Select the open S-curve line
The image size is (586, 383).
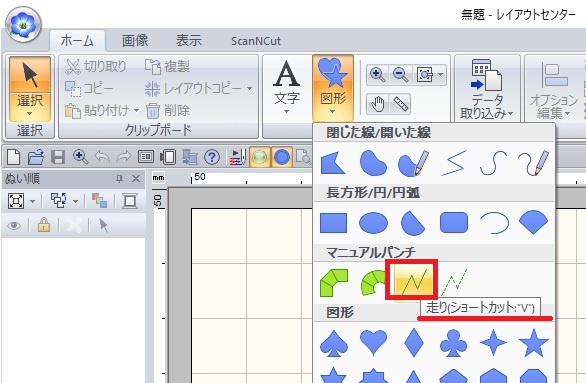[x=493, y=163]
